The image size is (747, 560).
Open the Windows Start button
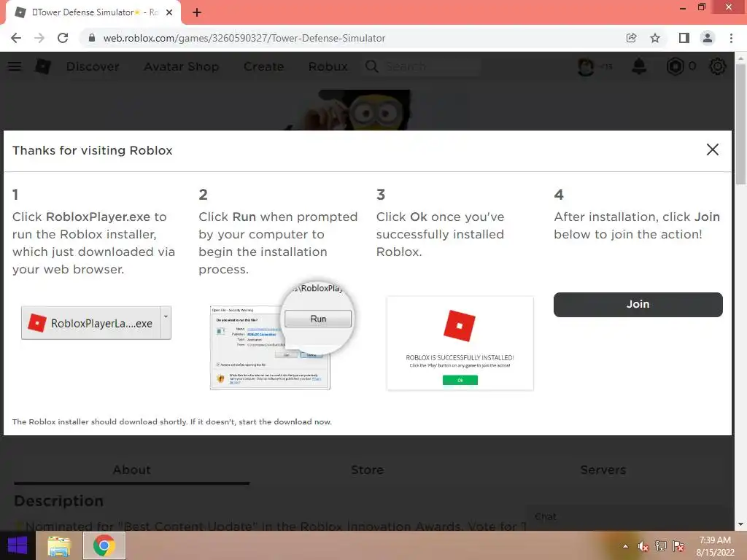18,545
